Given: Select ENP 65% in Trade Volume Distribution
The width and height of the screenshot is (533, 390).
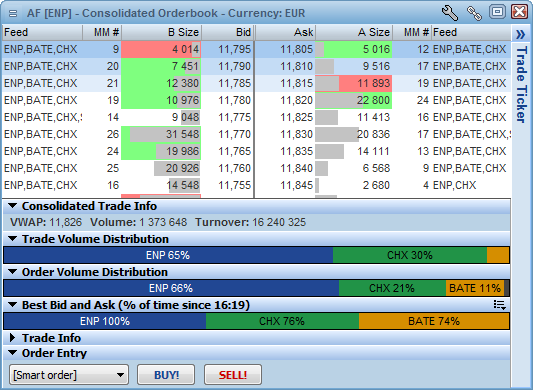Looking at the screenshot, I should pyautogui.click(x=168, y=255).
